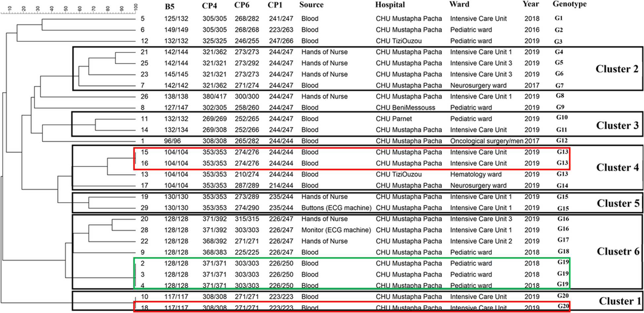Click CP4 value 380/417
Viewport: 644px width, 313px height.
point(215,97)
